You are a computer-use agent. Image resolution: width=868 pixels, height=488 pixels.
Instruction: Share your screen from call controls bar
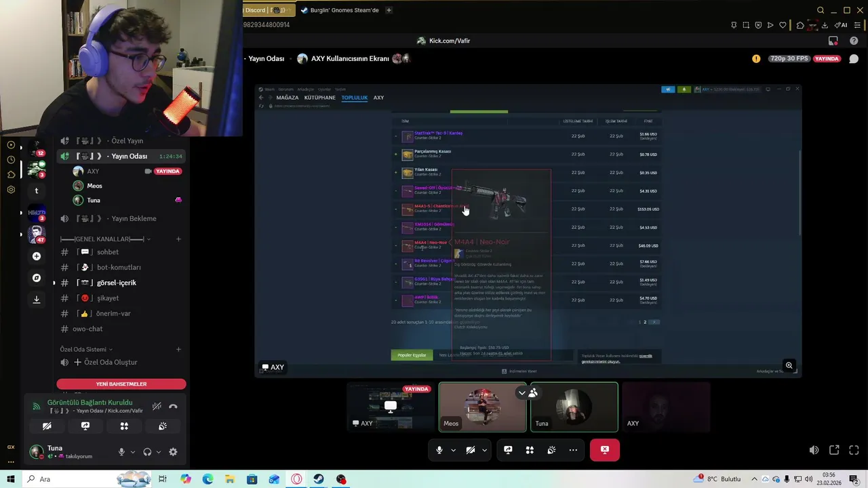(x=508, y=450)
